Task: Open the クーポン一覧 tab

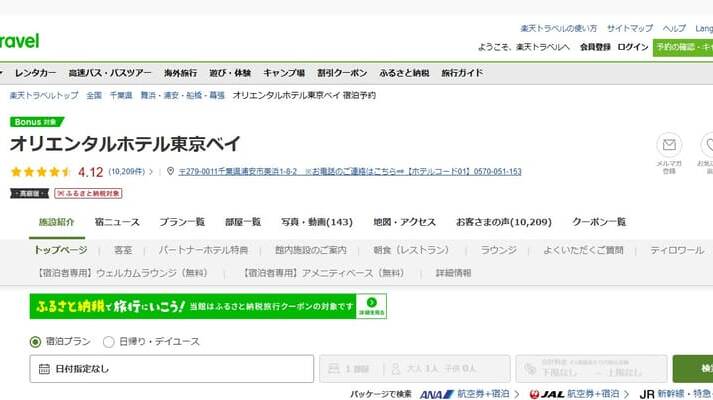Action: (x=599, y=222)
